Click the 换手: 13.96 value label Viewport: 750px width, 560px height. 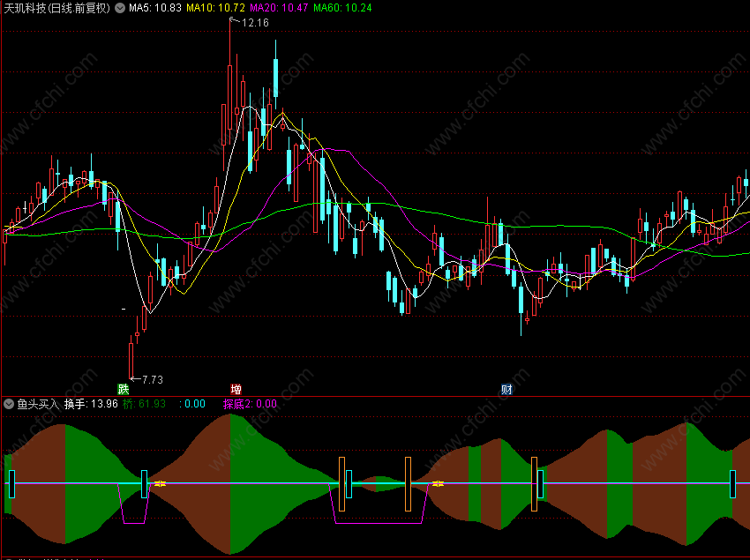(x=91, y=404)
